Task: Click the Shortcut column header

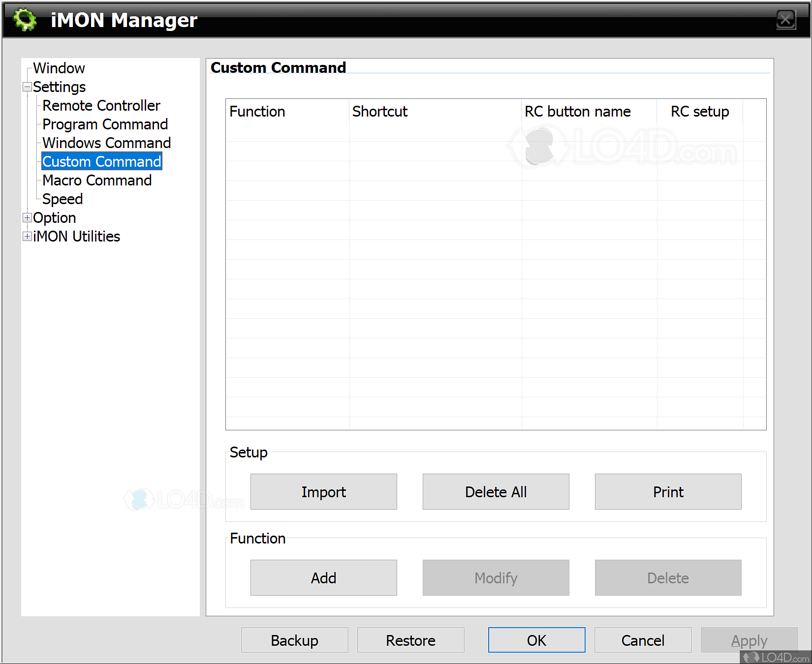Action: point(379,112)
